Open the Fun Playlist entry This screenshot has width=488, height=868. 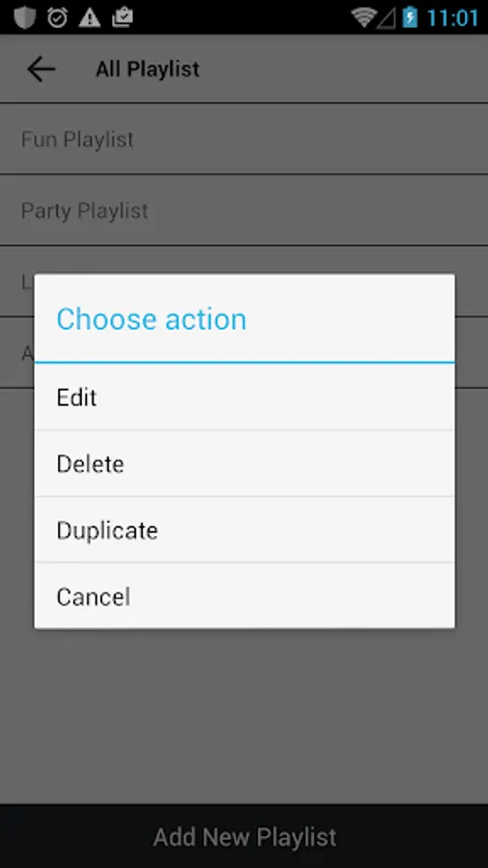tap(244, 139)
